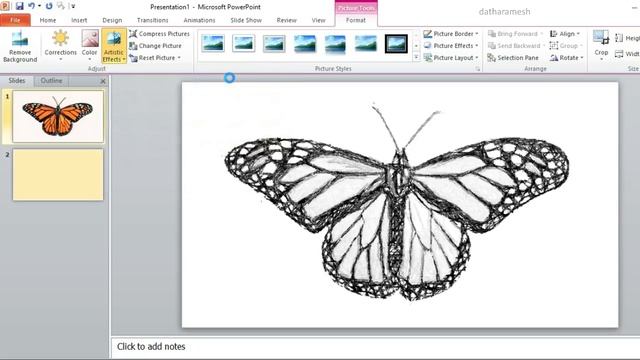Screen dimensions: 640x360
Task: Open the Picture Border dropdown
Action: (451, 34)
